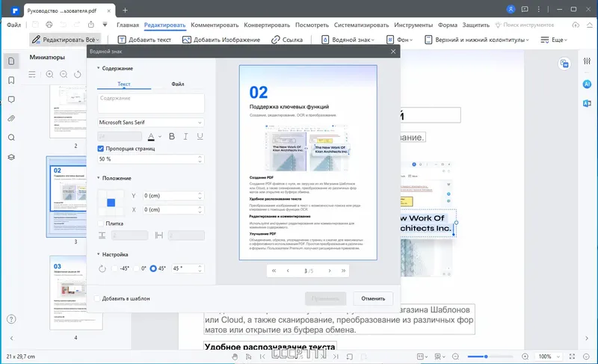Toggle the Пропорция страниц checkbox
The image size is (598, 364).
pos(101,149)
